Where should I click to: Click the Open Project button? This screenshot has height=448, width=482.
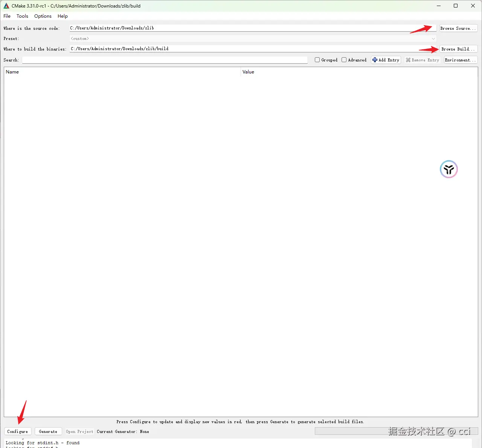tap(79, 431)
